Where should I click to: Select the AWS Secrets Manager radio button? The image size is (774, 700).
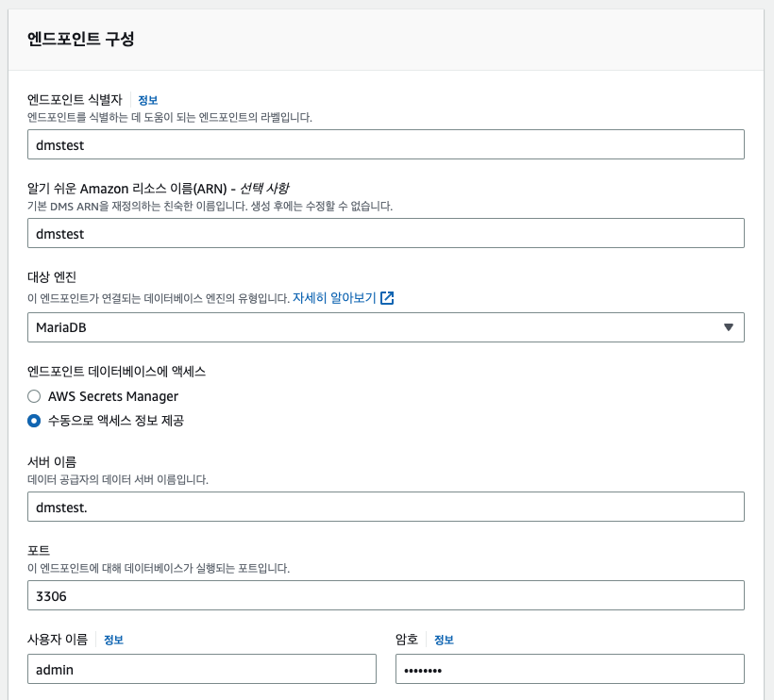(x=34, y=396)
